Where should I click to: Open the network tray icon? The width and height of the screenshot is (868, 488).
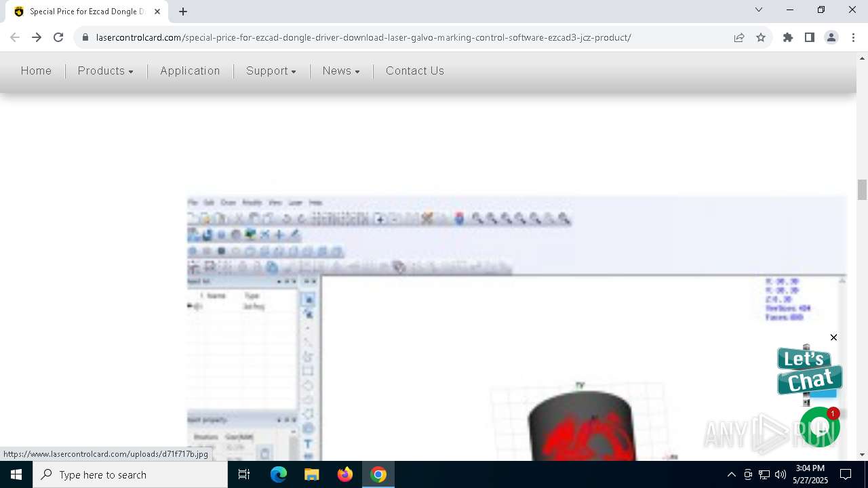point(764,474)
